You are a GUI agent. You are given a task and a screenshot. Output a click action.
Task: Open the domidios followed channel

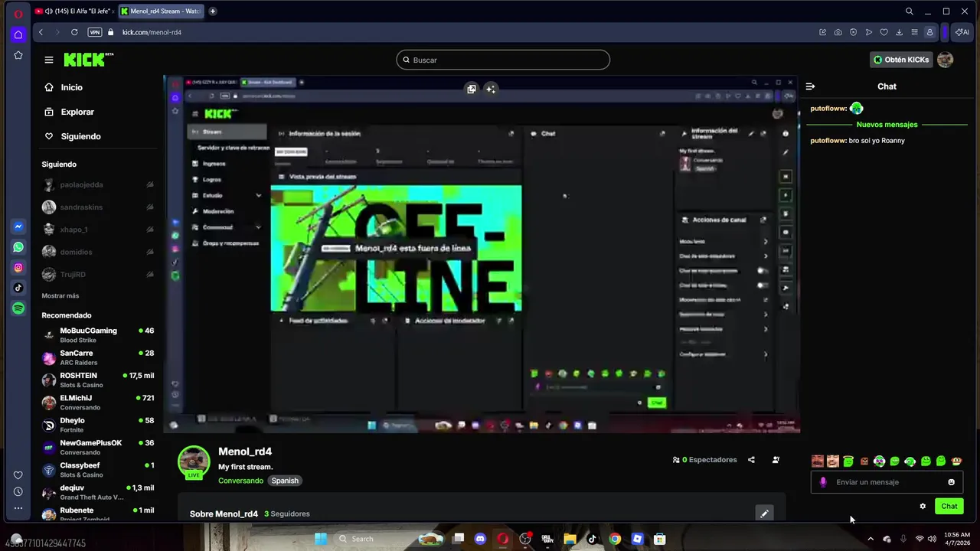pyautogui.click(x=98, y=252)
